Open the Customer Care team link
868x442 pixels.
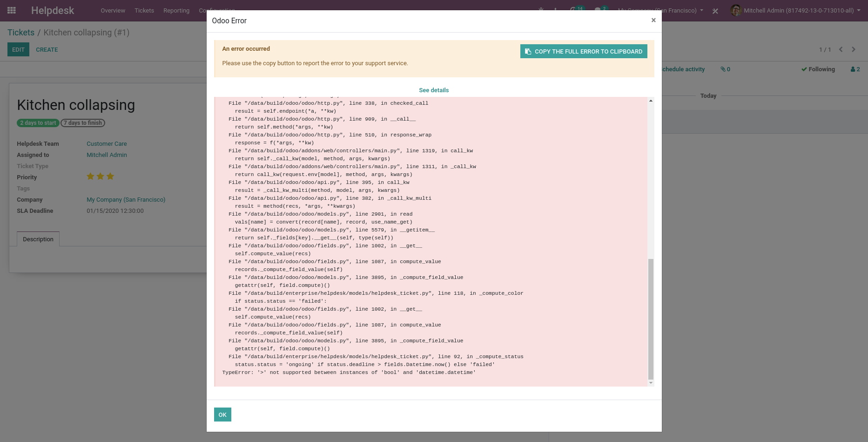click(x=107, y=143)
